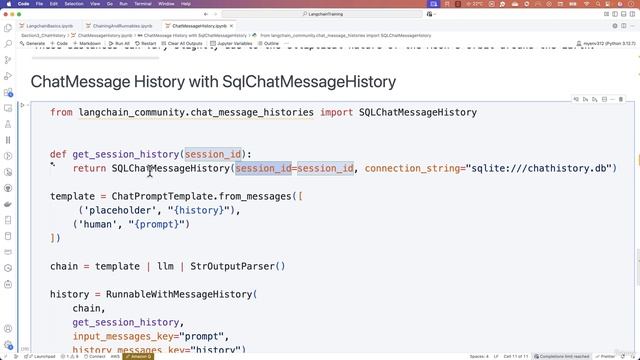Screen dimensions: 640x360
Task: Add a Code cell
Action: (59, 43)
